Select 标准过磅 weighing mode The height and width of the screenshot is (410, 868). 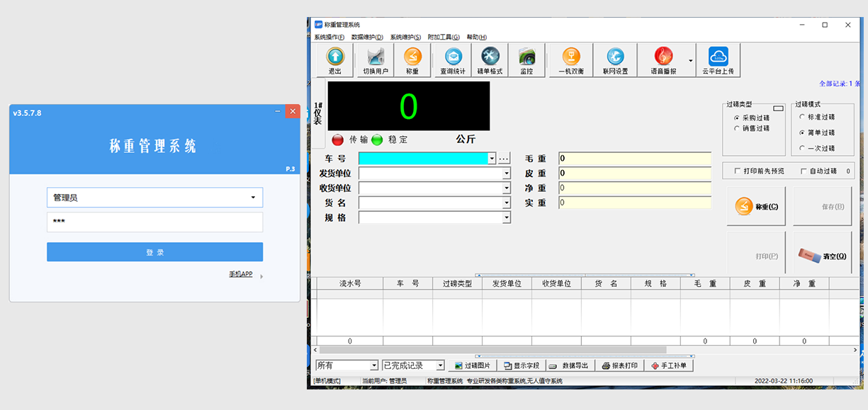pos(802,117)
